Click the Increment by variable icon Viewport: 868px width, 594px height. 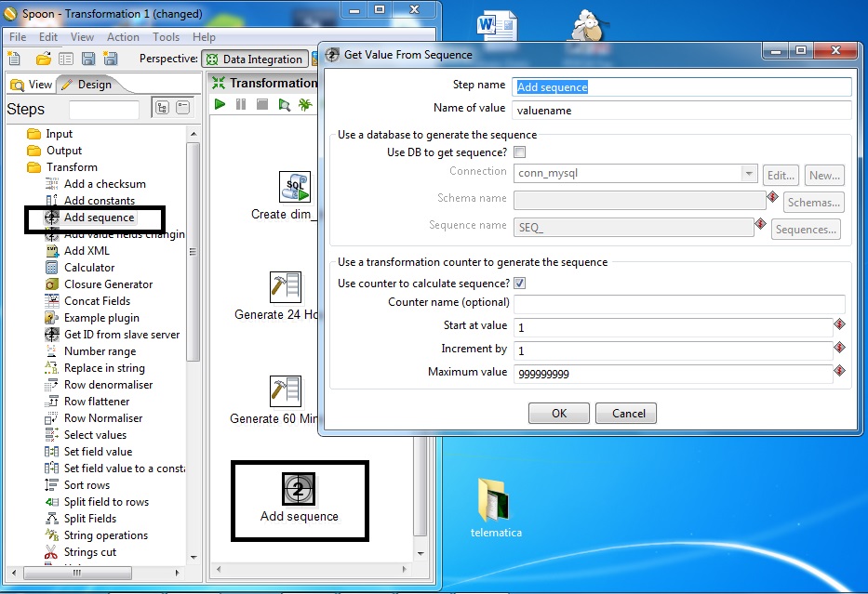(840, 348)
